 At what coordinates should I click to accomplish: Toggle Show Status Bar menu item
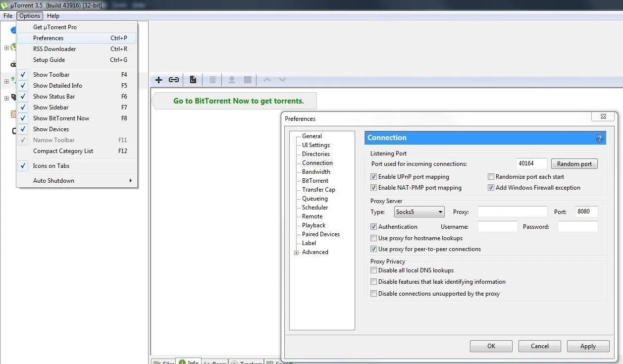pos(77,97)
